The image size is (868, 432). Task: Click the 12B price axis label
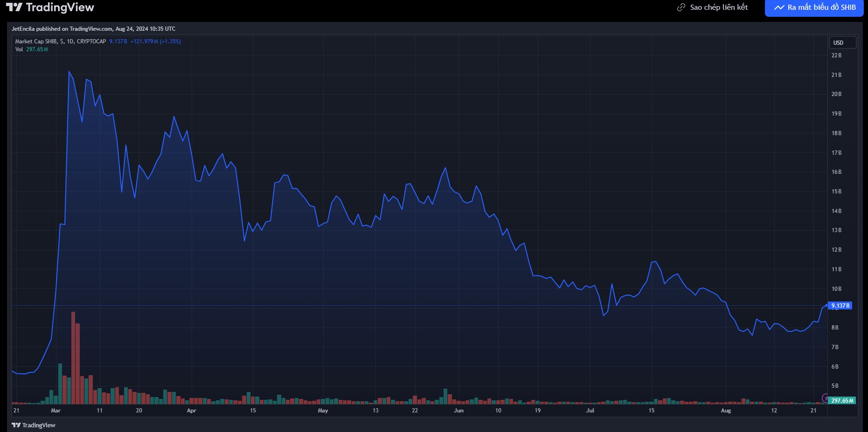(x=836, y=250)
